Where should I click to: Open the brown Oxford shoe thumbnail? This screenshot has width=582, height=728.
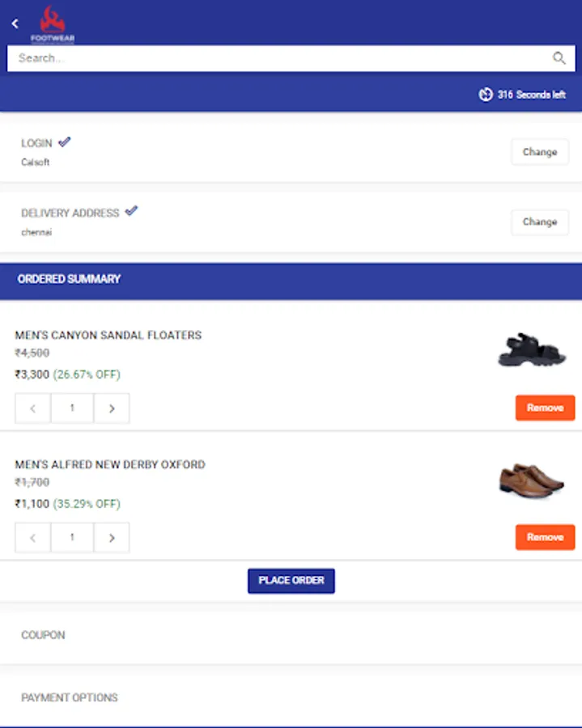coord(531,480)
